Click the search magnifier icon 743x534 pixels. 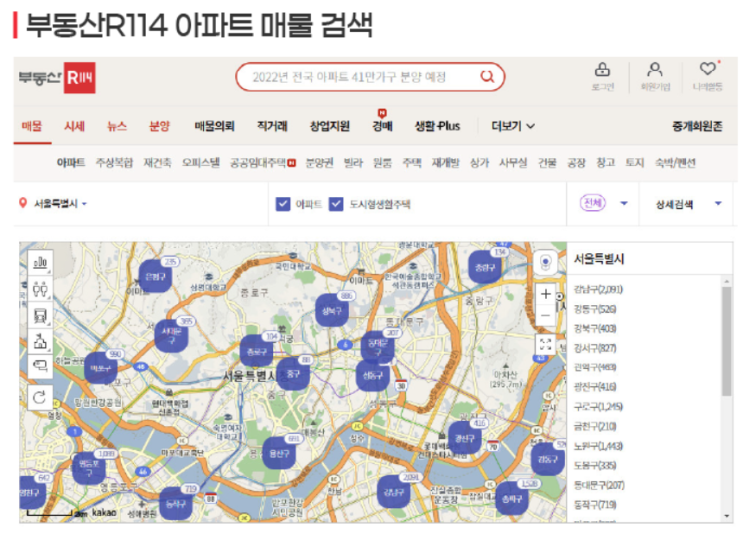[487, 76]
